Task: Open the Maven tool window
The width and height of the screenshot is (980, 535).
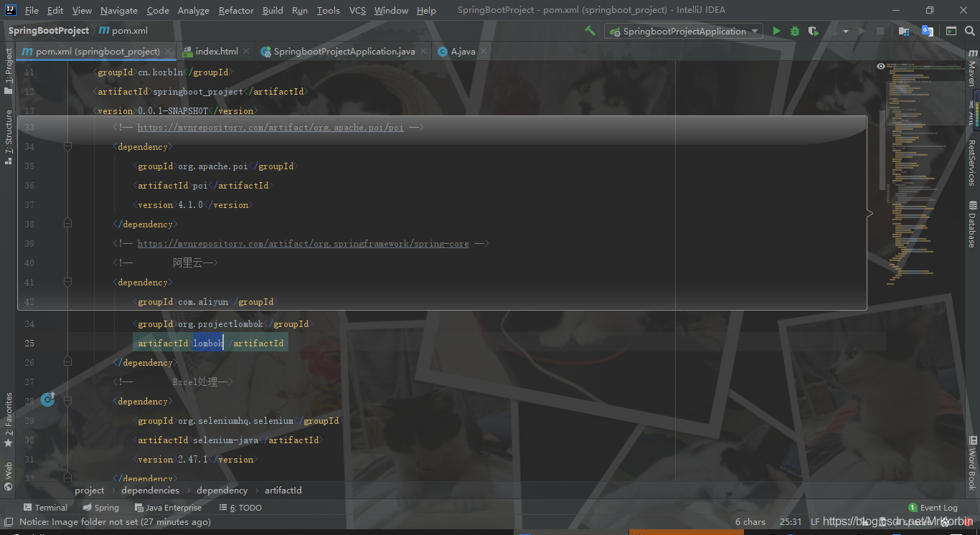Action: [x=972, y=68]
